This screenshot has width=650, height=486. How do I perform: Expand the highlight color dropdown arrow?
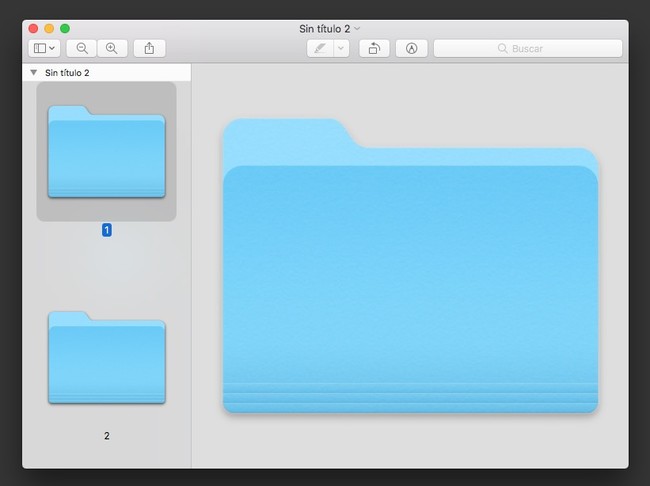(x=341, y=49)
